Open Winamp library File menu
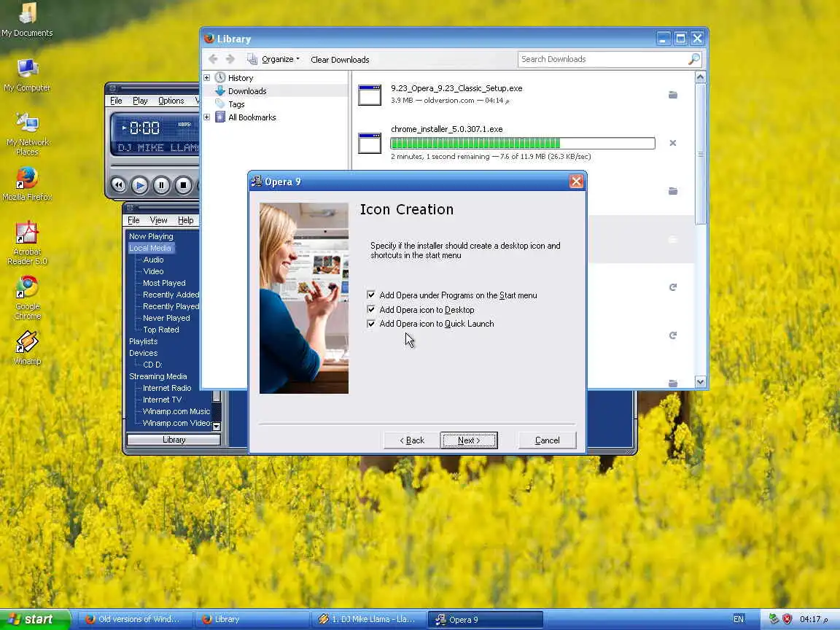The width and height of the screenshot is (840, 630). click(x=133, y=220)
